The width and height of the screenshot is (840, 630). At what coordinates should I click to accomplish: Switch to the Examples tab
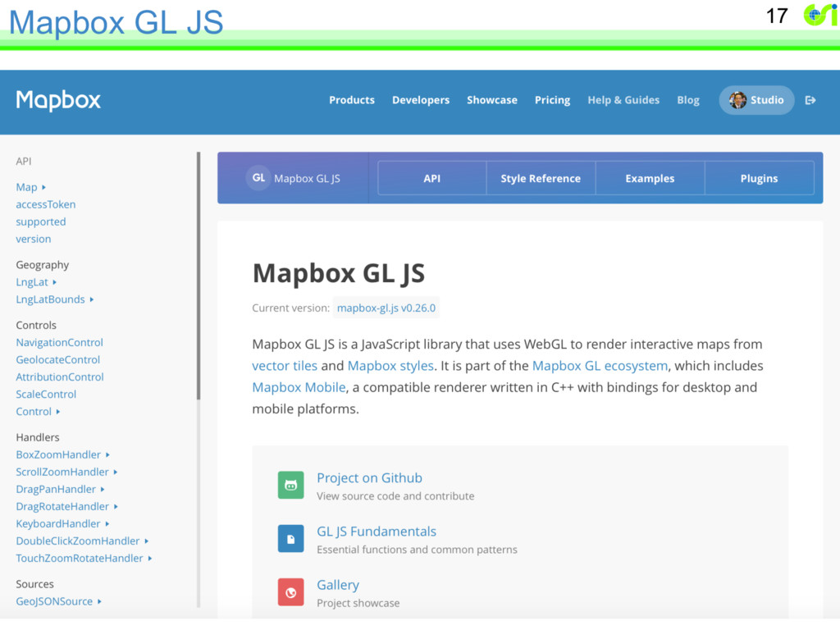tap(650, 178)
